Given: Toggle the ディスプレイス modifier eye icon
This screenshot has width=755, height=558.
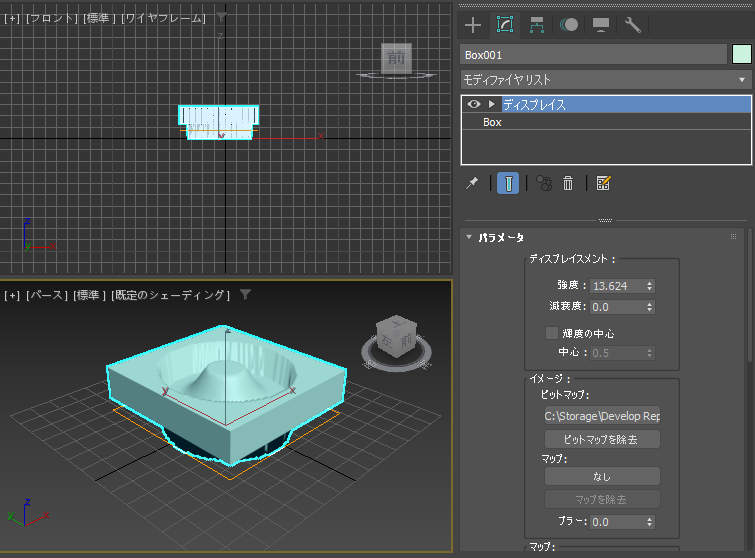Looking at the screenshot, I should pyautogui.click(x=474, y=104).
